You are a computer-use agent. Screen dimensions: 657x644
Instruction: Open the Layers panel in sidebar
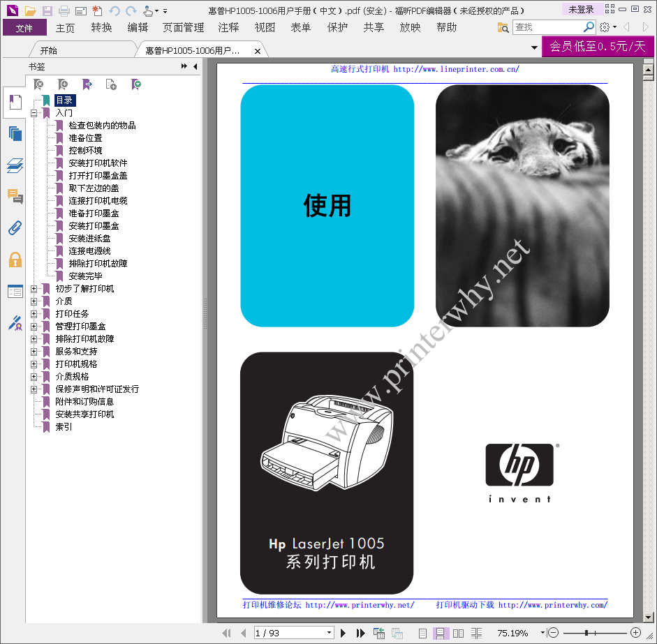pos(15,165)
